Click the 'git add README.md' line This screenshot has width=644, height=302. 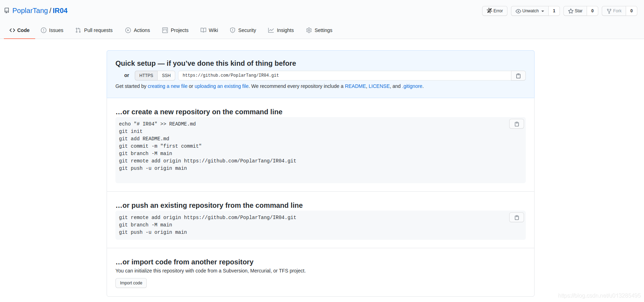click(144, 139)
